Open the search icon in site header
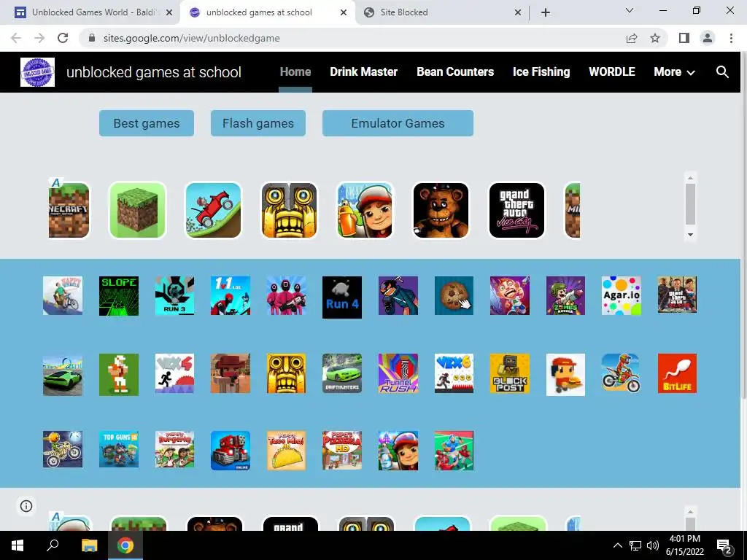Image resolution: width=747 pixels, height=560 pixels. pyautogui.click(x=722, y=72)
